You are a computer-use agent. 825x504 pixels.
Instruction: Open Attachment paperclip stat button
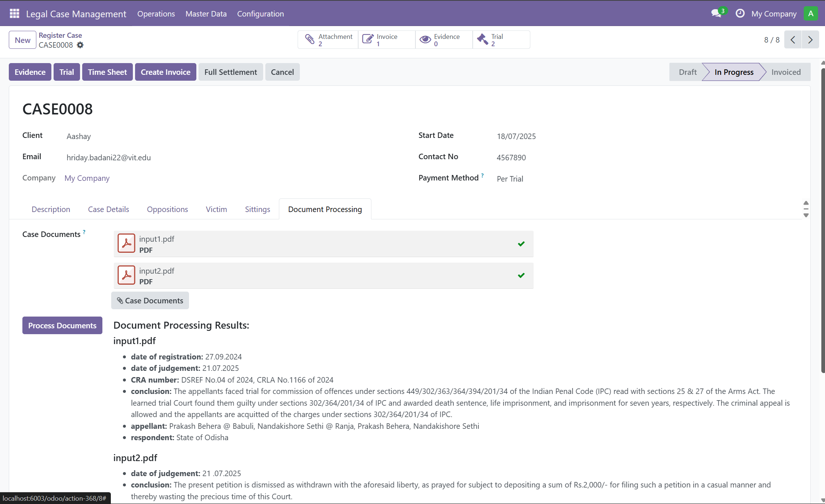[x=328, y=40]
